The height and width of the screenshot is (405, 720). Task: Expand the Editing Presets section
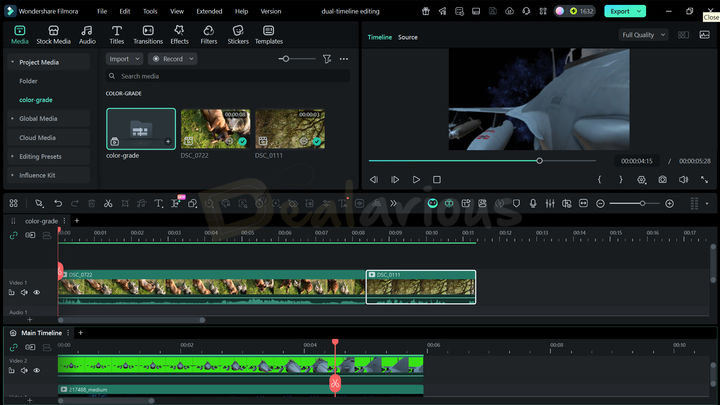pos(12,156)
